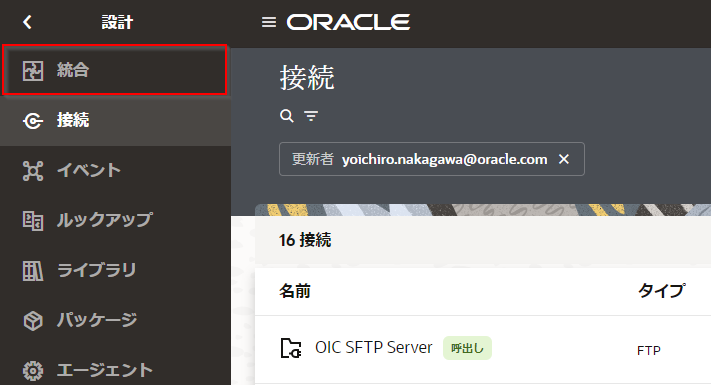Open the ルックアップ menu item

click(x=115, y=220)
